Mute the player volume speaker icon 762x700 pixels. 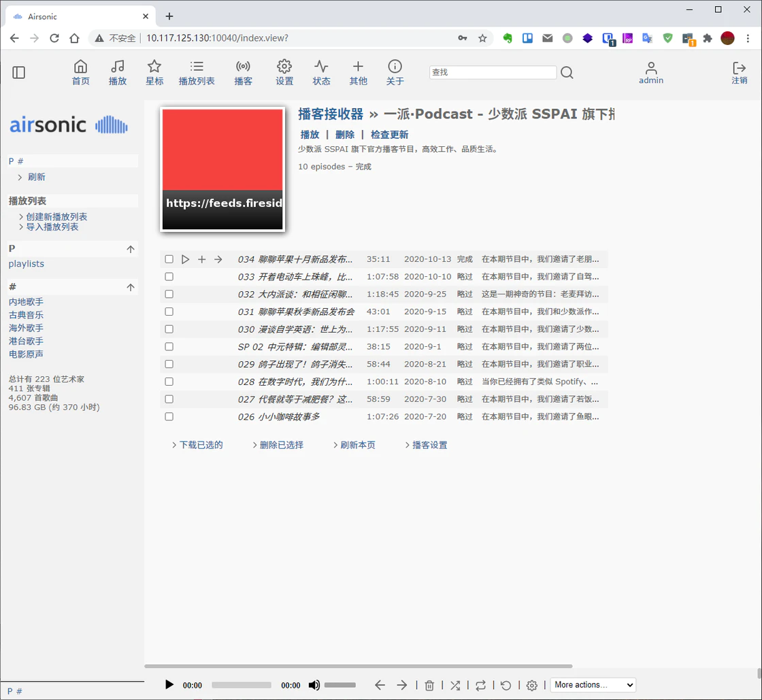(x=314, y=685)
